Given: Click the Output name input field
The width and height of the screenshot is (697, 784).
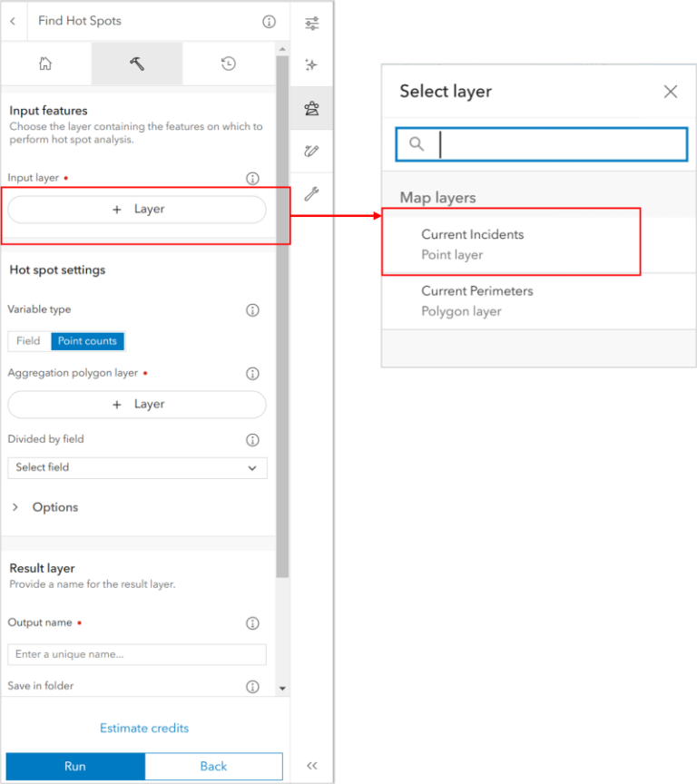Looking at the screenshot, I should point(137,654).
